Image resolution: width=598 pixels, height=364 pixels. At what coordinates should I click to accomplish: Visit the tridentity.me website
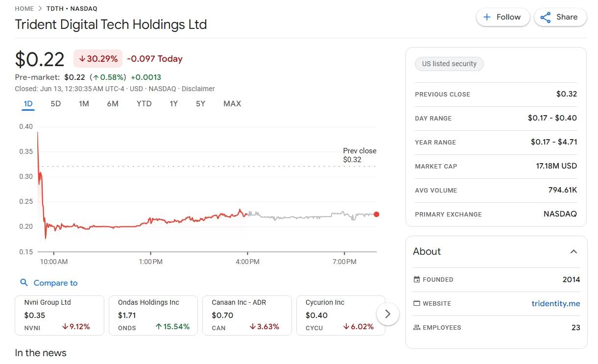pyautogui.click(x=556, y=304)
